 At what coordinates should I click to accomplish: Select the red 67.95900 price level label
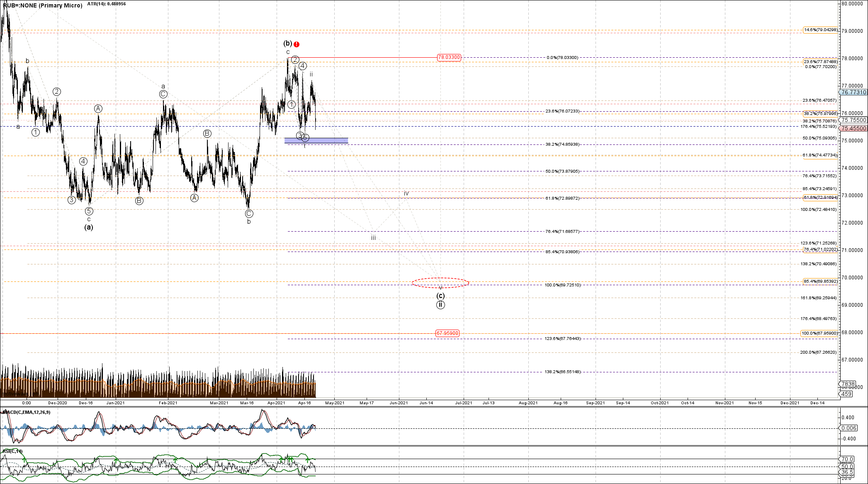point(447,333)
